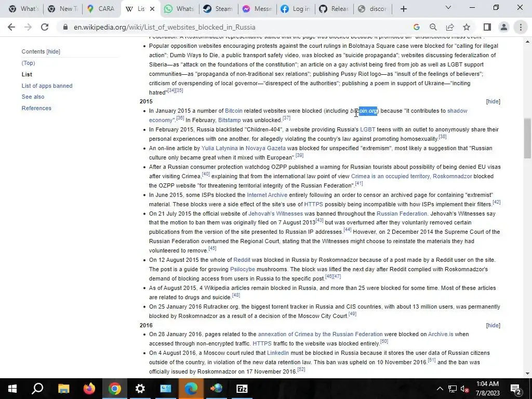Screen dimensions: 532x399
Task: Jump to List of apps banned section
Action: [47, 86]
